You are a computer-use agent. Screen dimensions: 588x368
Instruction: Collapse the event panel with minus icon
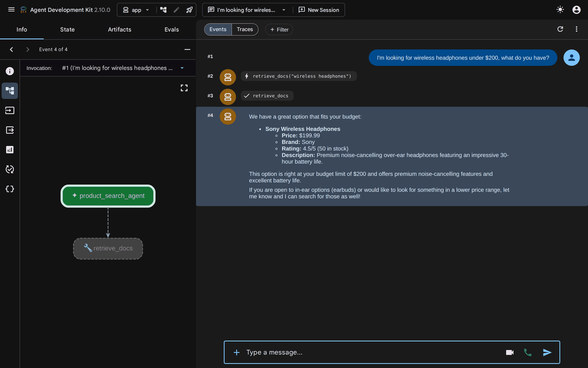point(187,49)
